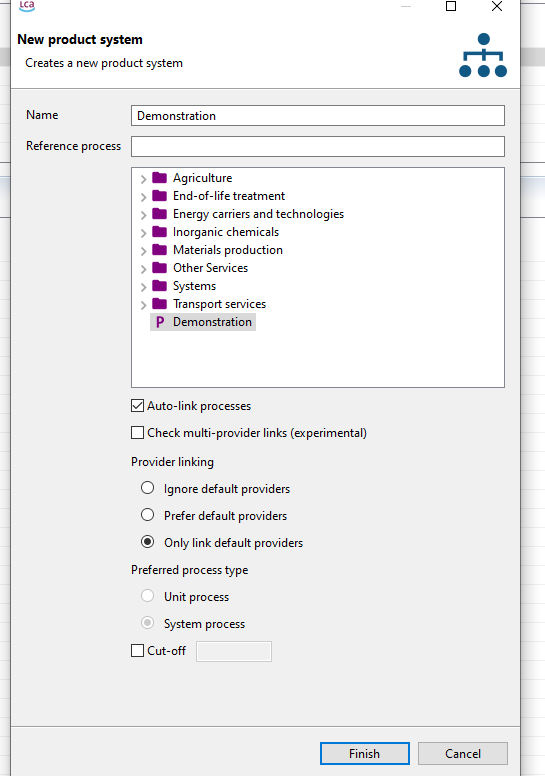Click the Name input field

(318, 115)
